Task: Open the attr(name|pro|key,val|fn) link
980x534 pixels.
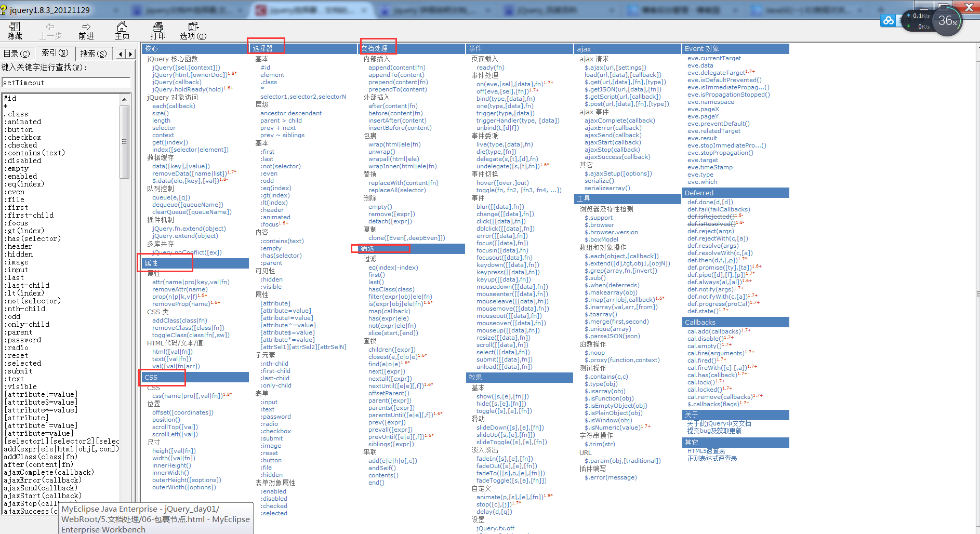Action: [x=191, y=282]
